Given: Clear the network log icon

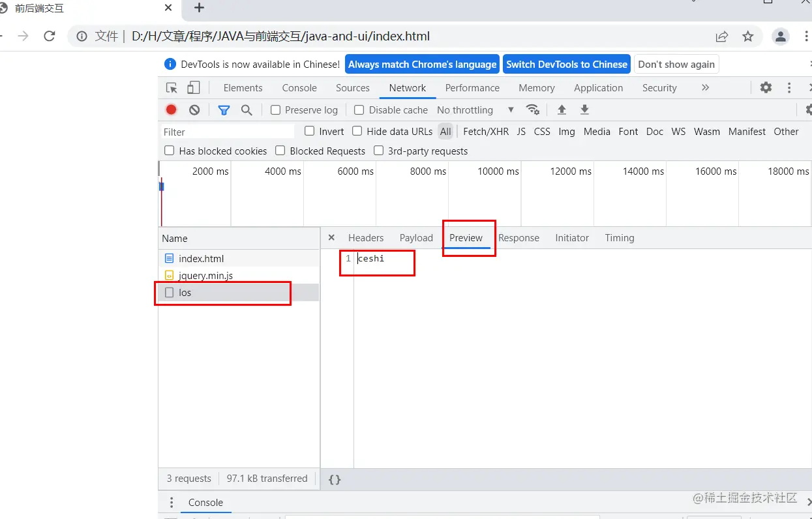Looking at the screenshot, I should tap(194, 110).
